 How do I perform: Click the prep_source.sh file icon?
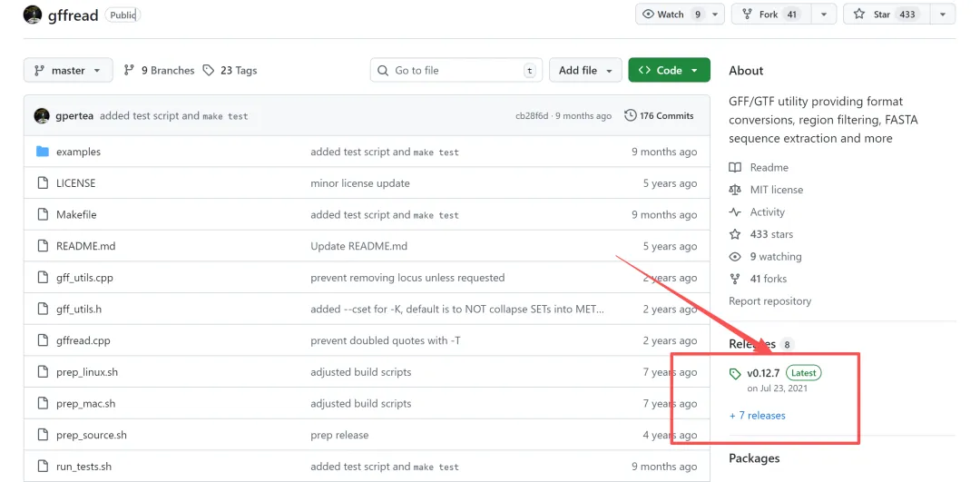click(x=43, y=435)
